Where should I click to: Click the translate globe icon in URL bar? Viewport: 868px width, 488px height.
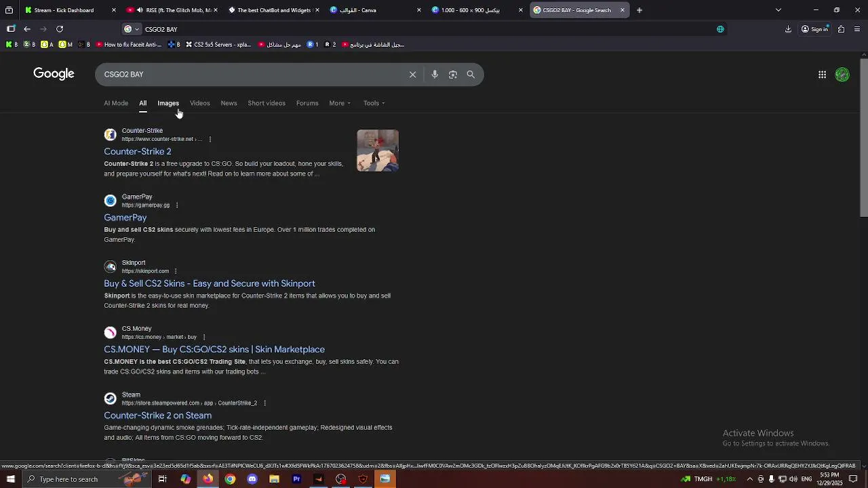[720, 29]
